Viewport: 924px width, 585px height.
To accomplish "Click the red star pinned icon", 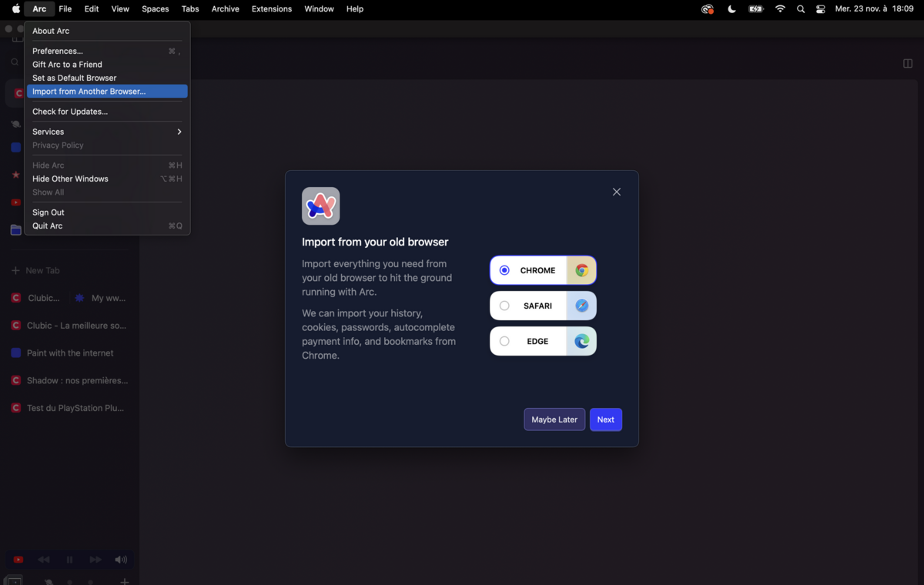I will (x=15, y=175).
